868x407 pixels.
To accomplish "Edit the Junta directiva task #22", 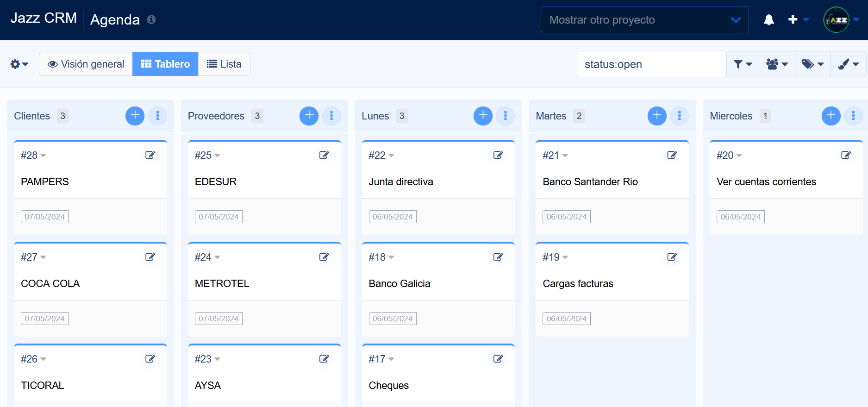I will [x=499, y=155].
